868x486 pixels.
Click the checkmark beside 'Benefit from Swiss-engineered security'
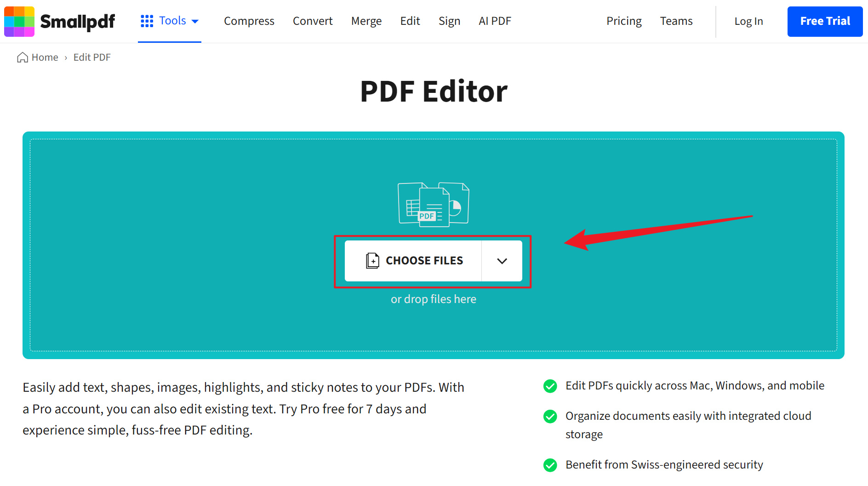550,465
